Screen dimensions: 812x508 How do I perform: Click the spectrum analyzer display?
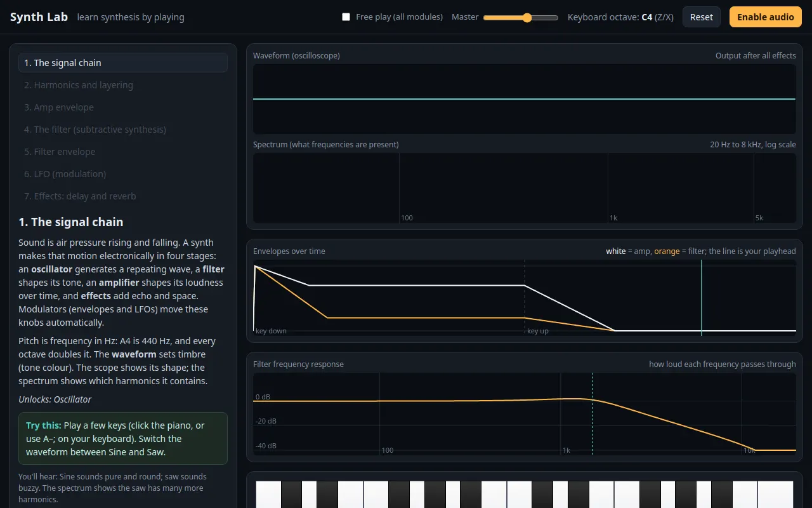tap(525, 188)
